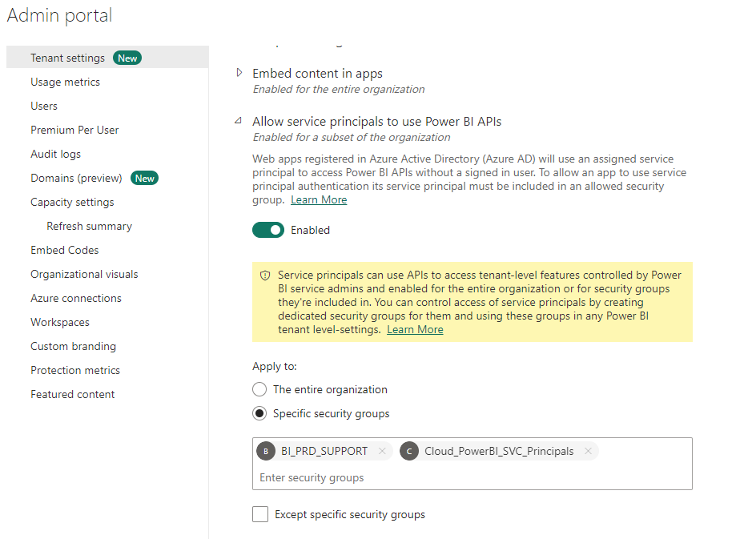
Task: Open the Usage metrics page
Action: [65, 82]
